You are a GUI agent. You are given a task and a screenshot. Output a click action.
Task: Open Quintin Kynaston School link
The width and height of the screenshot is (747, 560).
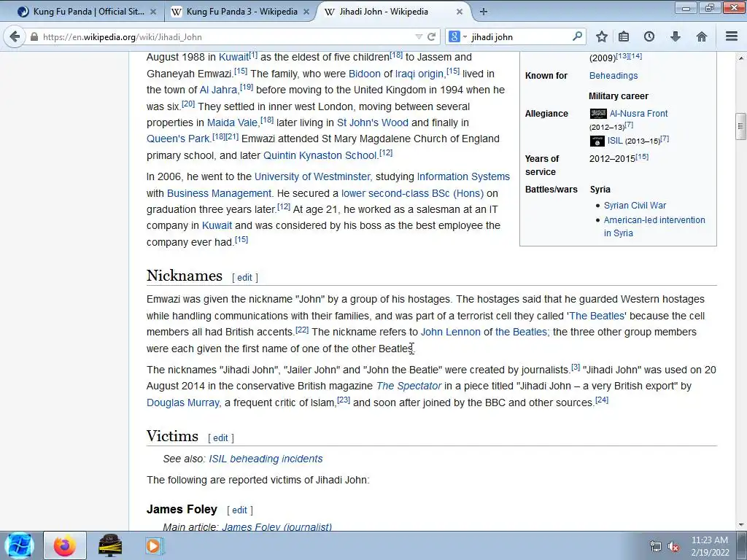[x=320, y=156]
